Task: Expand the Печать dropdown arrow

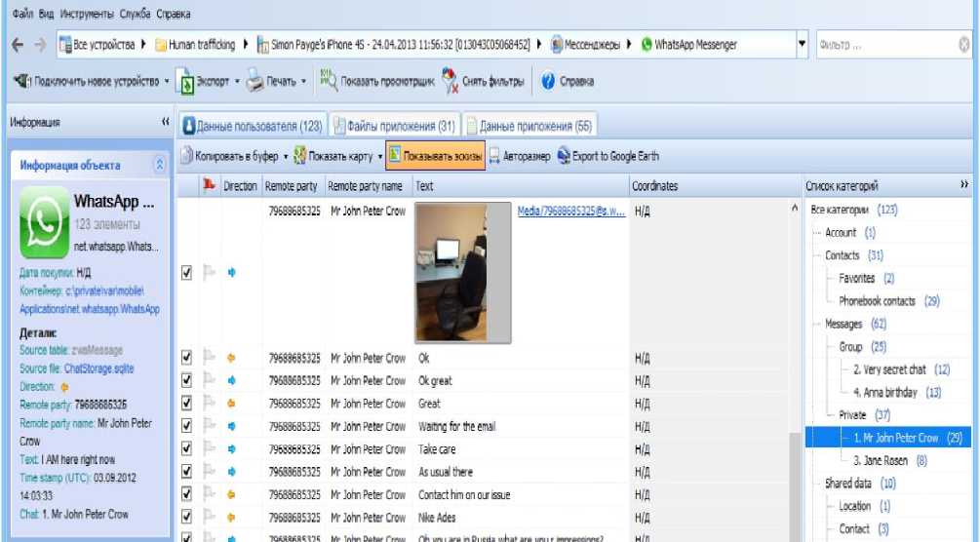Action: pos(303,81)
